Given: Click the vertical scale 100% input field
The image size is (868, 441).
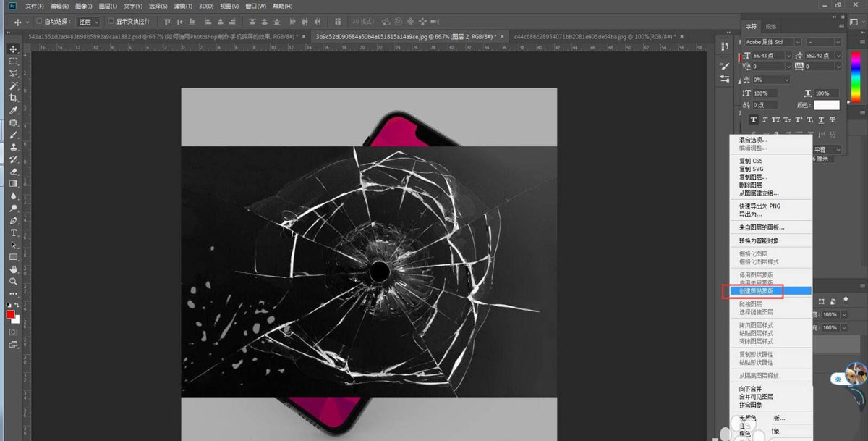Looking at the screenshot, I should 765,93.
